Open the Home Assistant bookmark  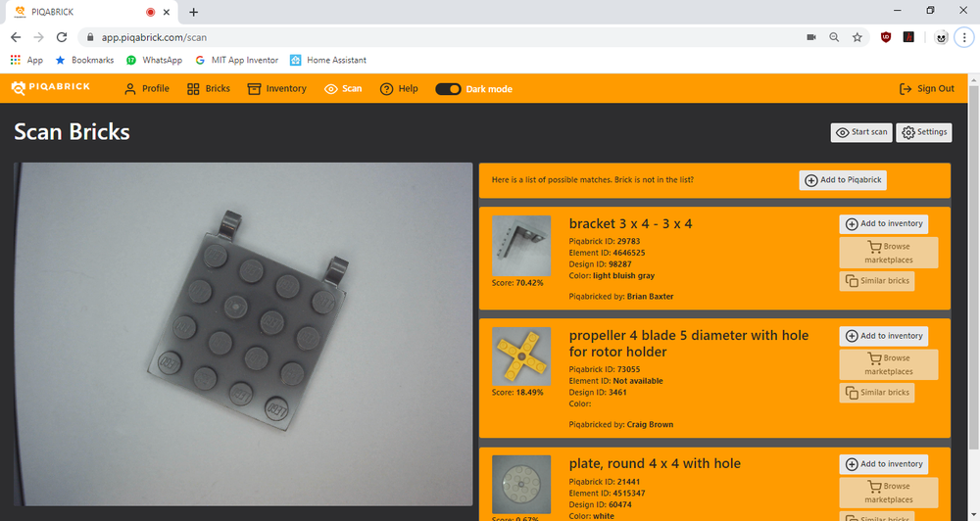(x=328, y=60)
